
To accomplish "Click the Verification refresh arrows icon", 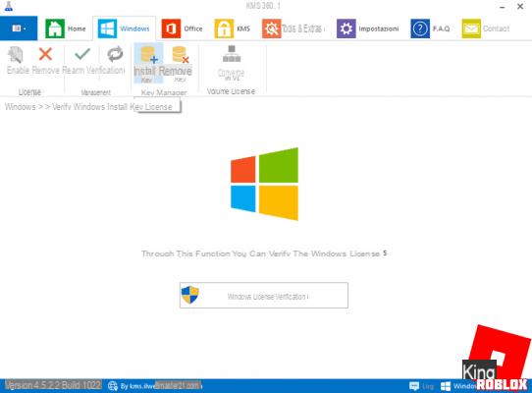I will tap(115, 54).
